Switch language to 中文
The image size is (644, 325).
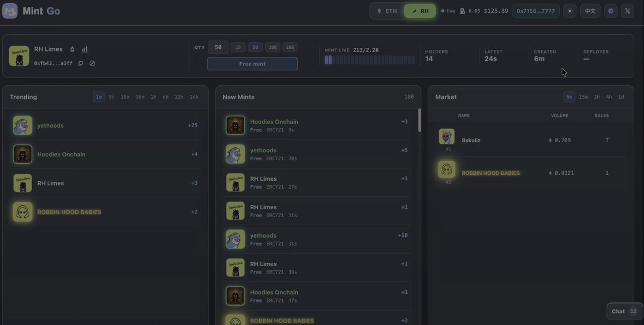pos(590,11)
